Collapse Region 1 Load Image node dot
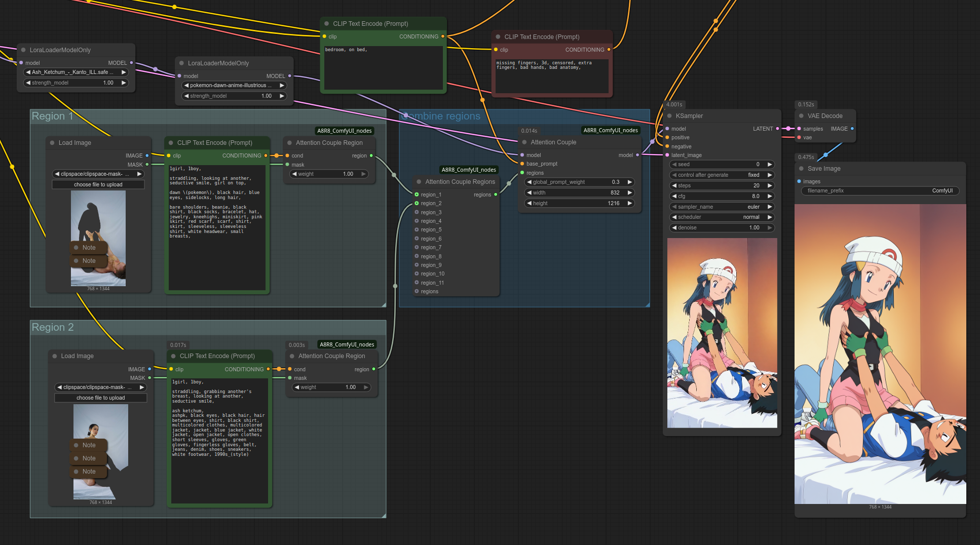980x545 pixels. tap(52, 143)
